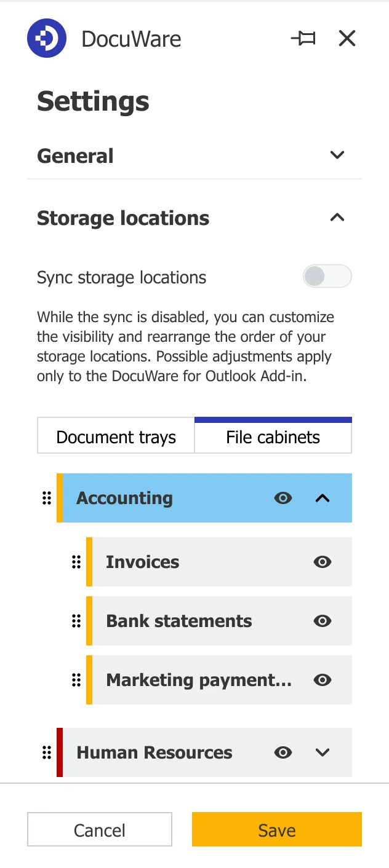Click the drag handle beside Invoices

(76, 561)
